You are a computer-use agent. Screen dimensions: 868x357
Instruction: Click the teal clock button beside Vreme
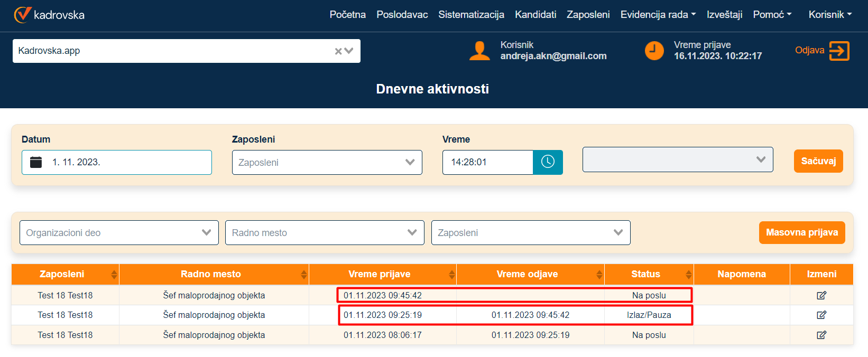(x=548, y=162)
